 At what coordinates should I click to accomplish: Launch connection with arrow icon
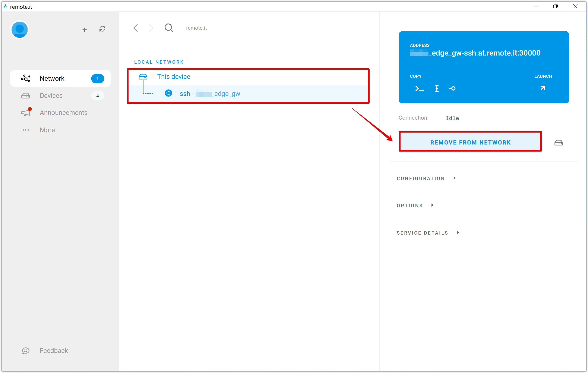point(543,88)
